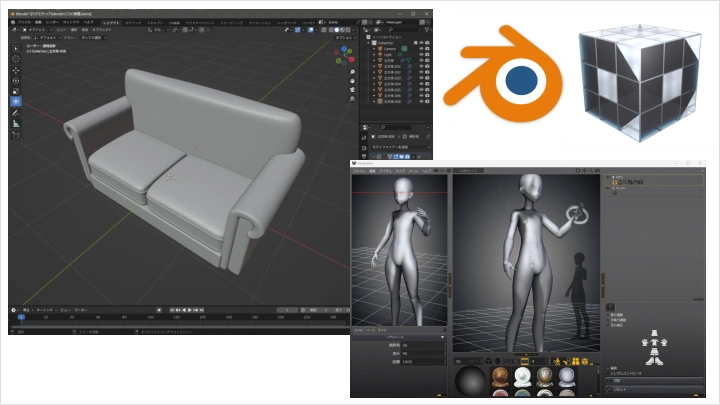This screenshot has height=405, width=720.
Task: Play the animation in Blender timeline
Action: 189,310
